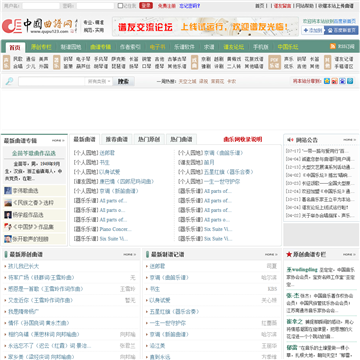Open the 原创专栏 navigation item
Viewport: 360px width, 360px height.
click(x=41, y=47)
